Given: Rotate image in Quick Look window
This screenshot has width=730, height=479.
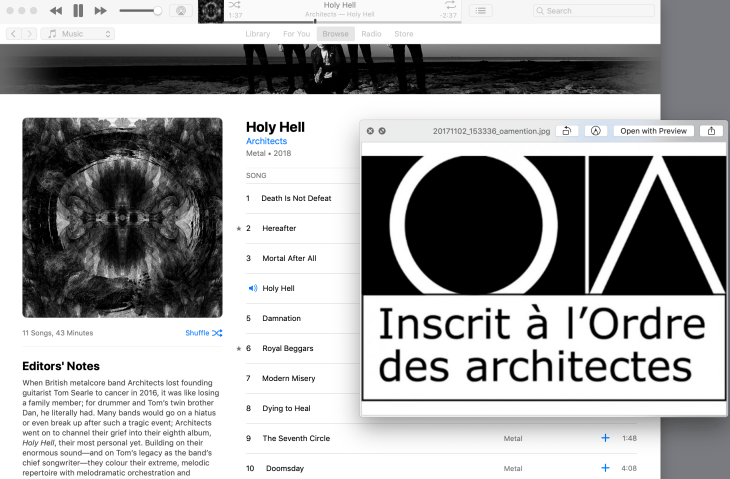Looking at the screenshot, I should click(x=567, y=131).
